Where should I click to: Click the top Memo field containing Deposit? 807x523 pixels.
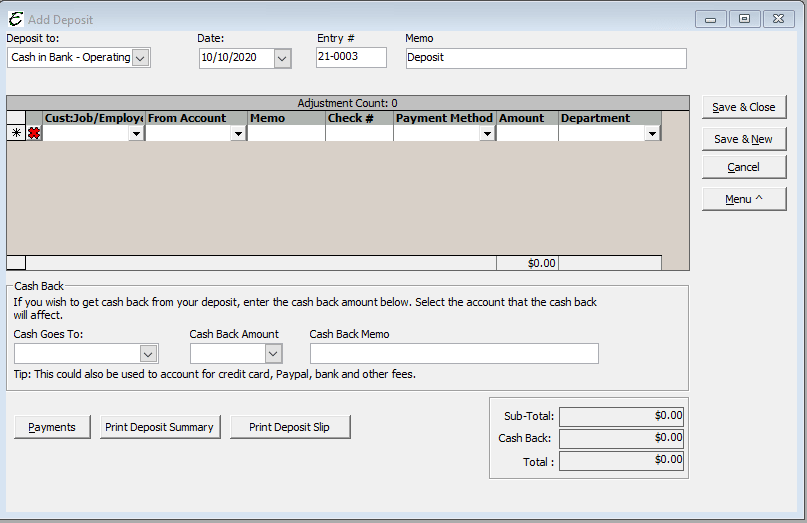click(546, 58)
